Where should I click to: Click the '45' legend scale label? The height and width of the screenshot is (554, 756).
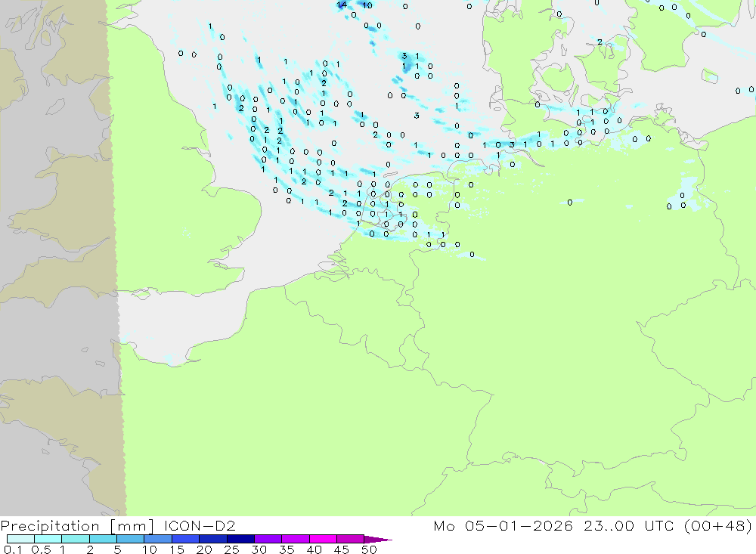(x=342, y=549)
